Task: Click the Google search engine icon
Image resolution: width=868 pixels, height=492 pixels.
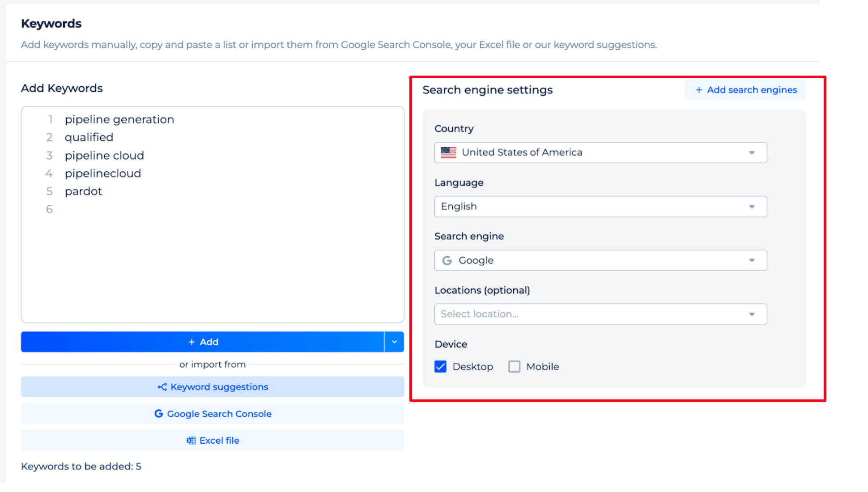Action: (447, 260)
